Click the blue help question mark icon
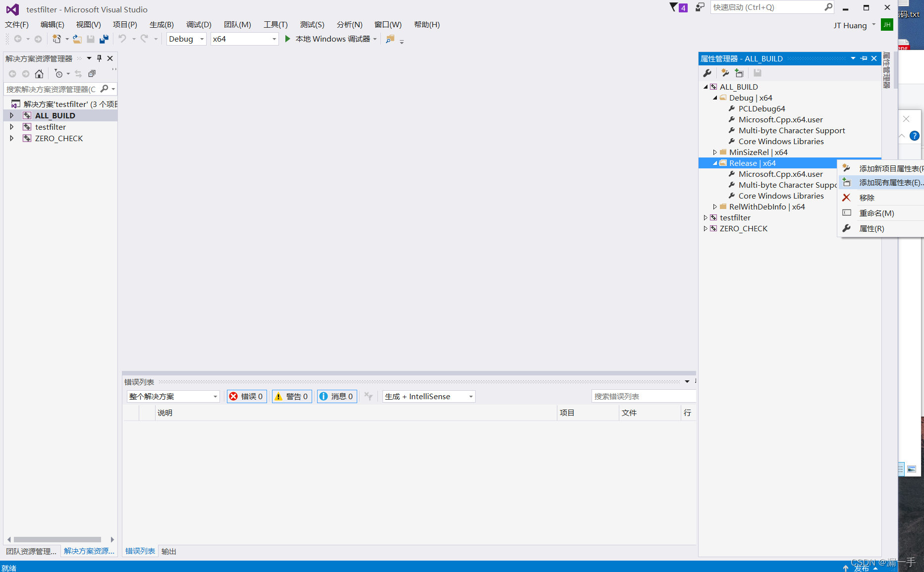The image size is (924, 572). point(915,136)
